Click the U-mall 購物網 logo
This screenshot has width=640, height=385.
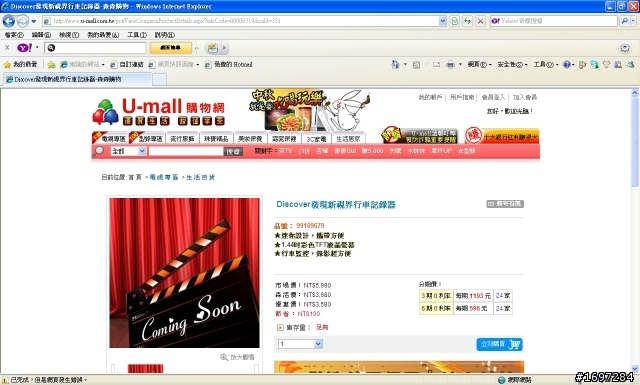[158, 112]
